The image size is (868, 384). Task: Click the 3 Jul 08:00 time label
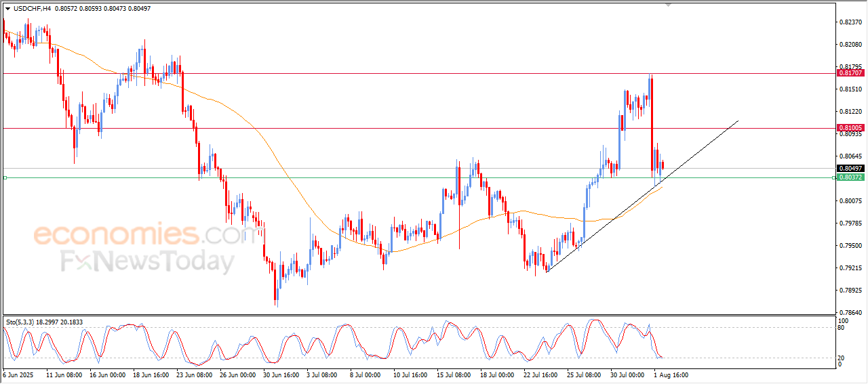(x=321, y=374)
